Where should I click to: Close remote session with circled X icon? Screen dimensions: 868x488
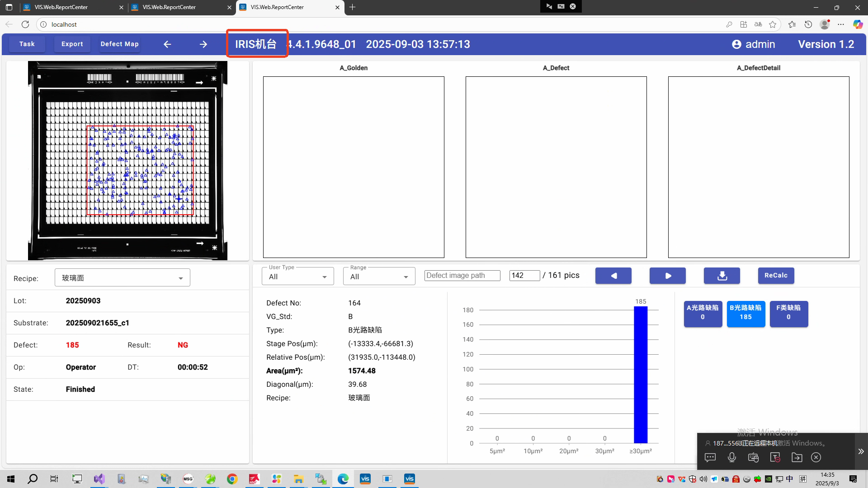point(816,457)
